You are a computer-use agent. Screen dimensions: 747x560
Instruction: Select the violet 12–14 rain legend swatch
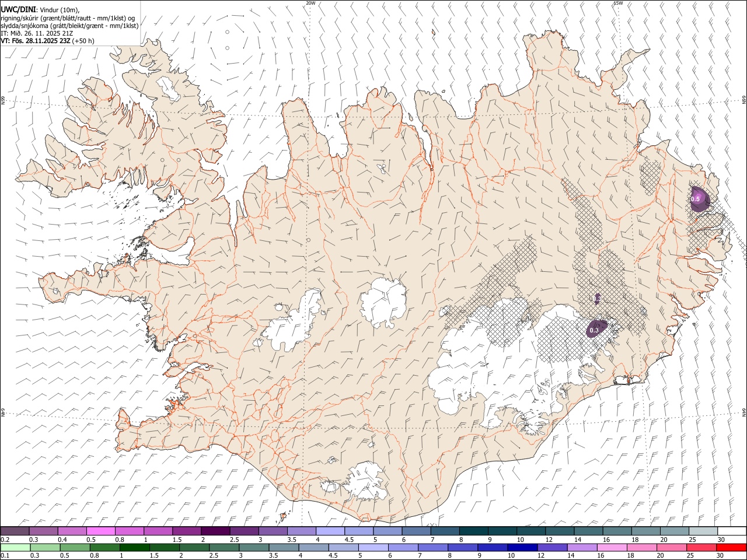(552, 547)
